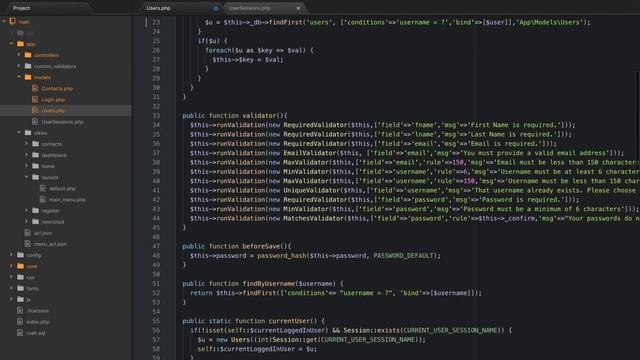
Task: Expand the restricted folder arrow
Action: pos(27,222)
